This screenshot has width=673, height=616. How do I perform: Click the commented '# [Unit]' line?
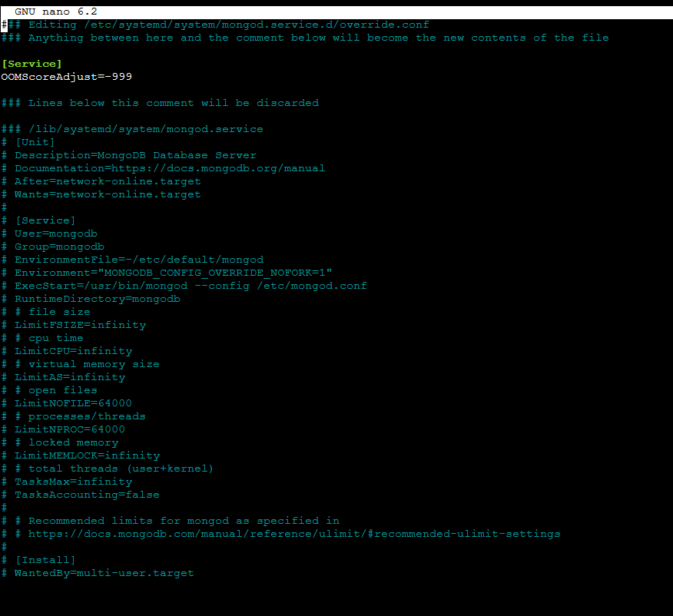28,142
